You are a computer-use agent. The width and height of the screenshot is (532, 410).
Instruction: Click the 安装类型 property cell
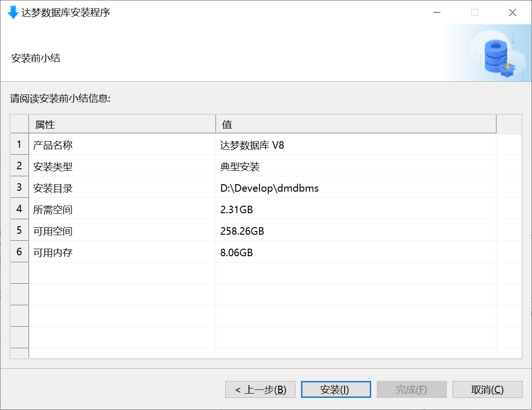[x=122, y=166]
